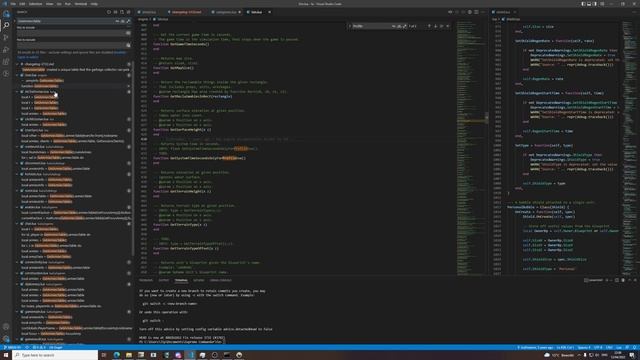Open Git Graph from the status bar

pos(56,347)
